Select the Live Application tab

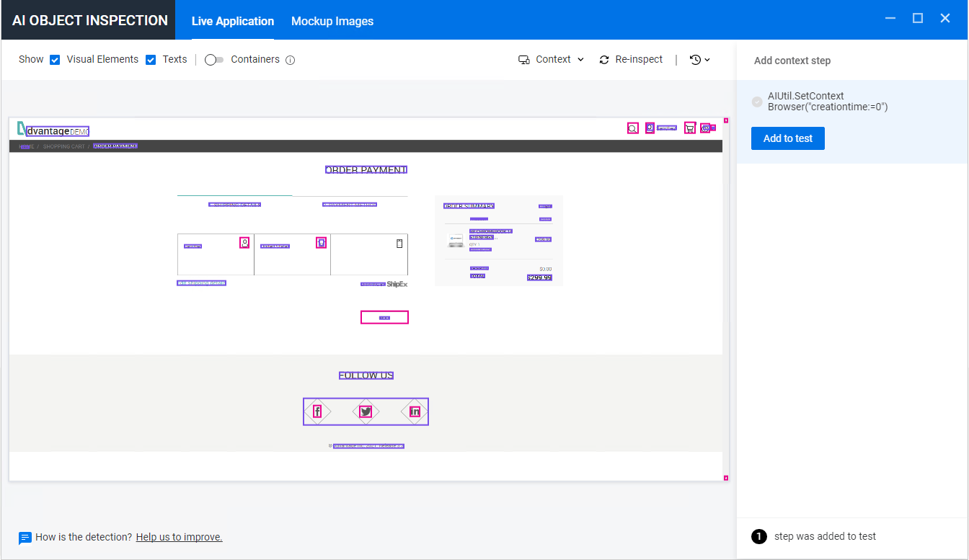pyautogui.click(x=233, y=21)
